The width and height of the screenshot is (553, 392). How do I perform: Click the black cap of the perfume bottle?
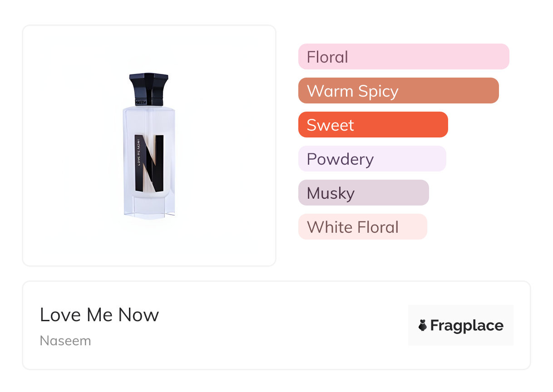point(148,85)
